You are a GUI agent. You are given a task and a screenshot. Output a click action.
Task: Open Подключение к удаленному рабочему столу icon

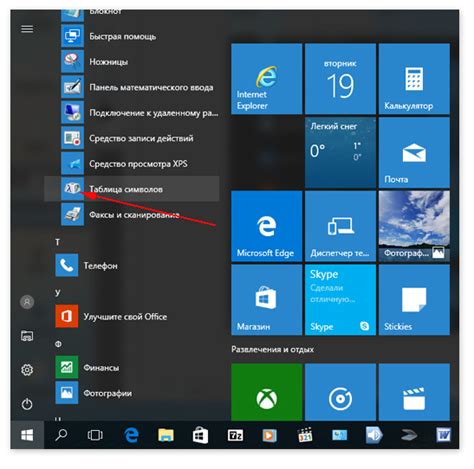pos(72,113)
